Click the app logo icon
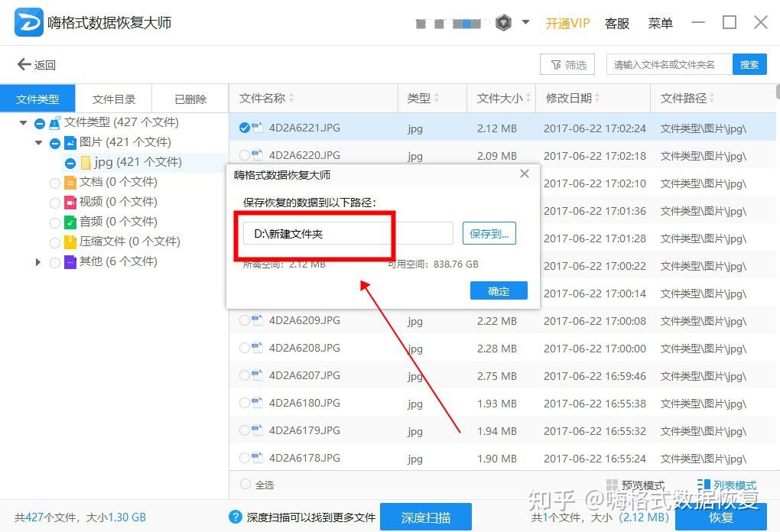The height and width of the screenshot is (532, 780). point(29,22)
